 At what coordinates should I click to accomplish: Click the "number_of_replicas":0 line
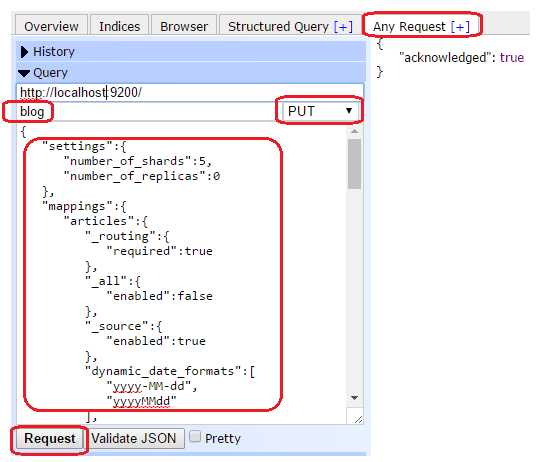click(x=142, y=176)
